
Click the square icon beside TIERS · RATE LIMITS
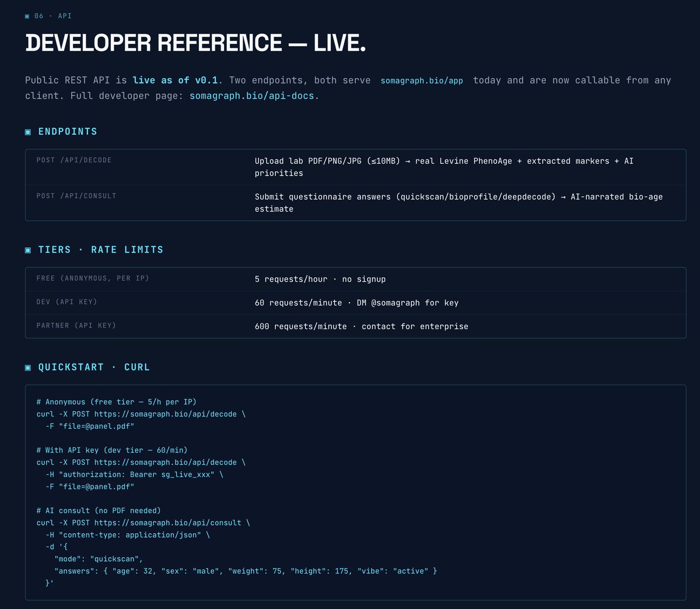(28, 250)
